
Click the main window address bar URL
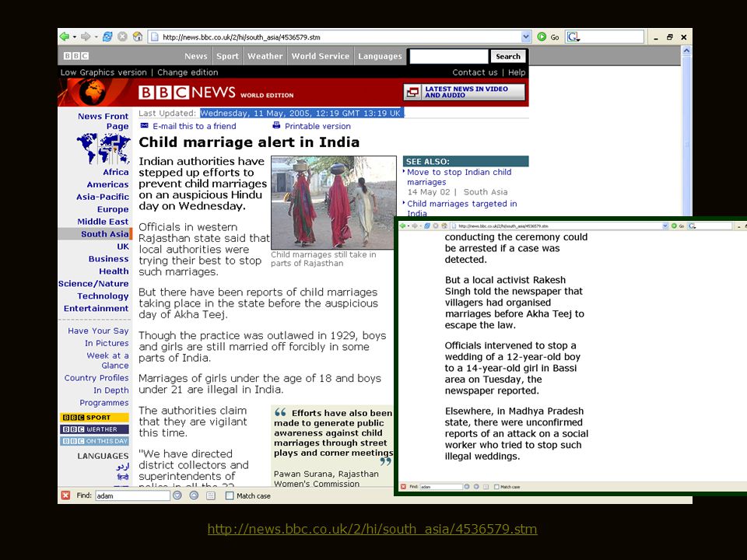[241, 37]
